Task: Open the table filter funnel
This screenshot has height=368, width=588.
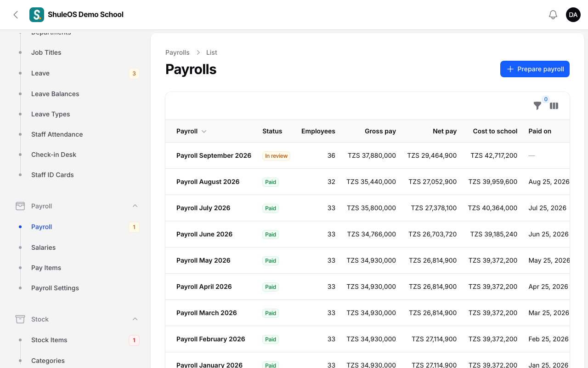Action: (537, 106)
